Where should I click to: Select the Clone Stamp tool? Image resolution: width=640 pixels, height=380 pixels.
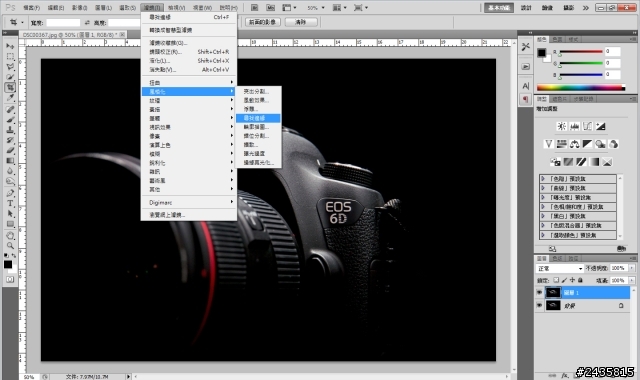pyautogui.click(x=10, y=130)
